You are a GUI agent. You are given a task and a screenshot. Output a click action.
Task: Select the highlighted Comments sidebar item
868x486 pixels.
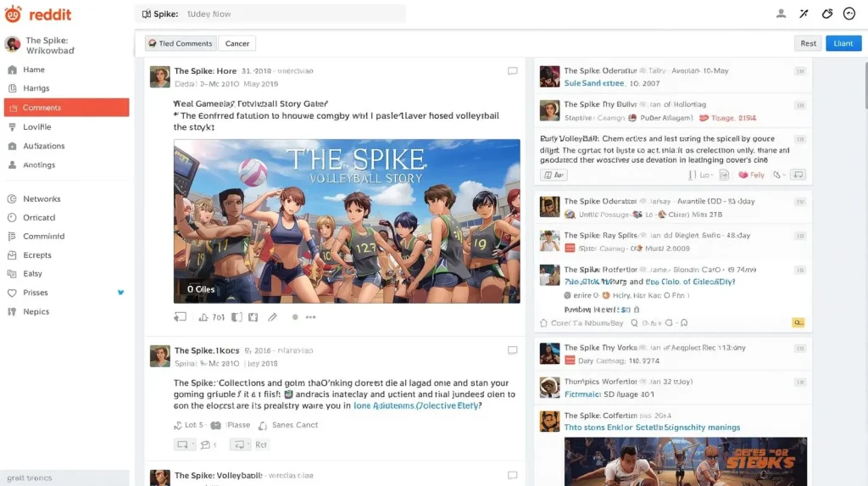[66, 108]
